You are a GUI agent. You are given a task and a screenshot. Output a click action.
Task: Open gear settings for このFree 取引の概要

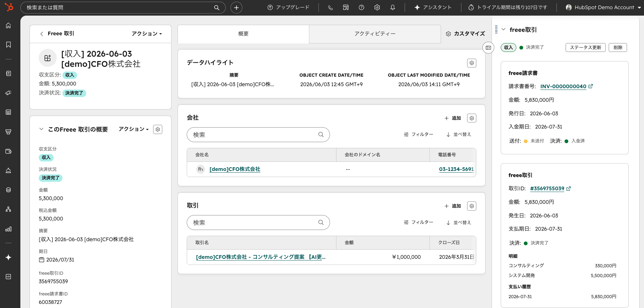click(x=158, y=129)
